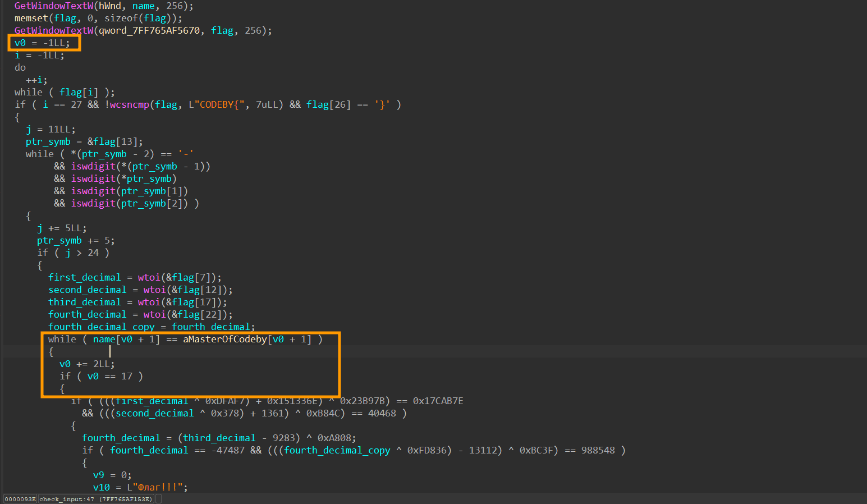
Task: Click the wcsncmp function name
Action: tap(129, 104)
